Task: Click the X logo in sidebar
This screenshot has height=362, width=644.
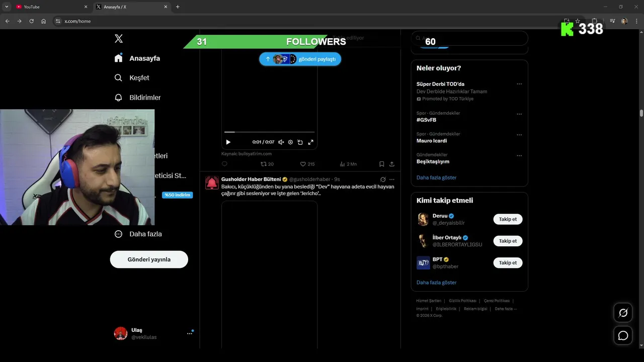Action: (119, 39)
